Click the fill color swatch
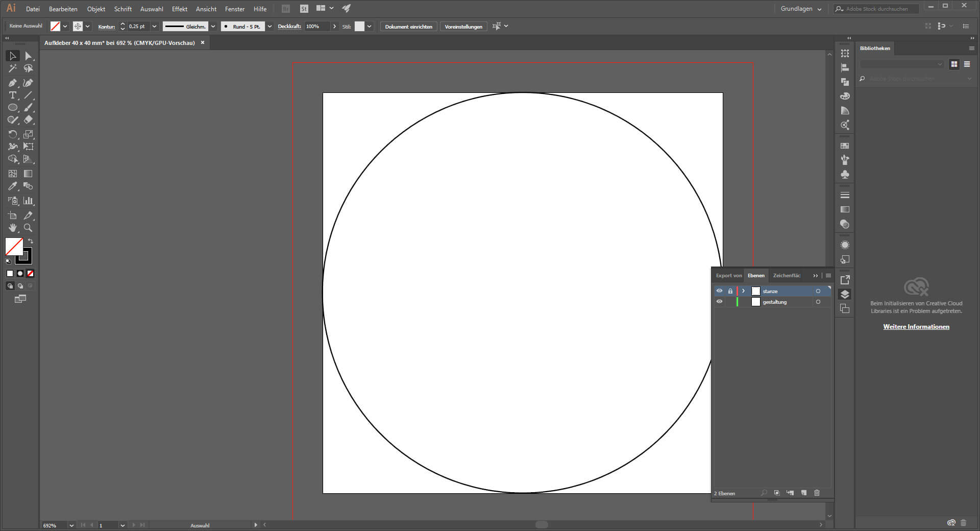The image size is (980, 531). [14, 247]
